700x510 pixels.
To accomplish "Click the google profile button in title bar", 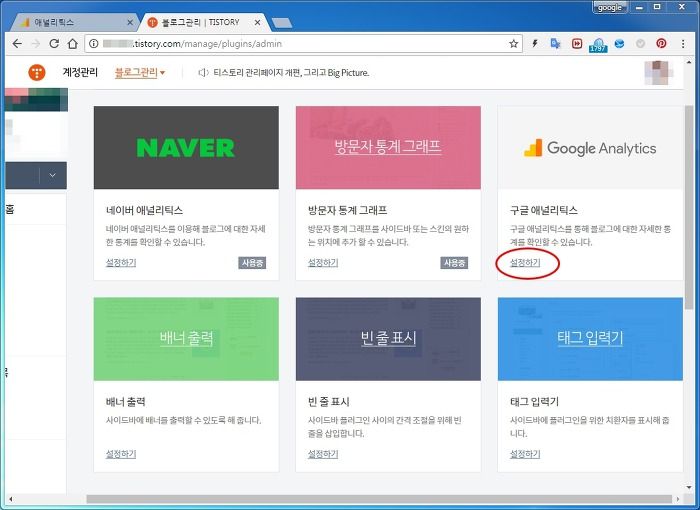I will coord(609,8).
